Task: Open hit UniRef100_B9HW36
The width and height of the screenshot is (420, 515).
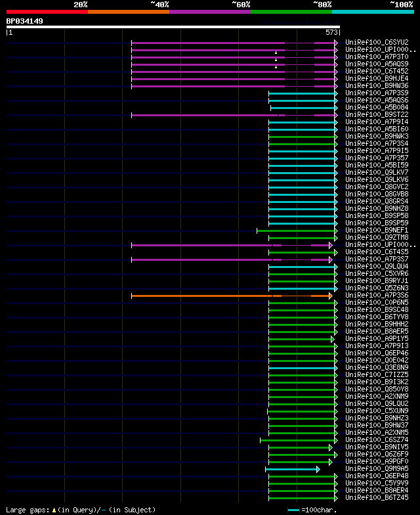Action: click(x=377, y=85)
